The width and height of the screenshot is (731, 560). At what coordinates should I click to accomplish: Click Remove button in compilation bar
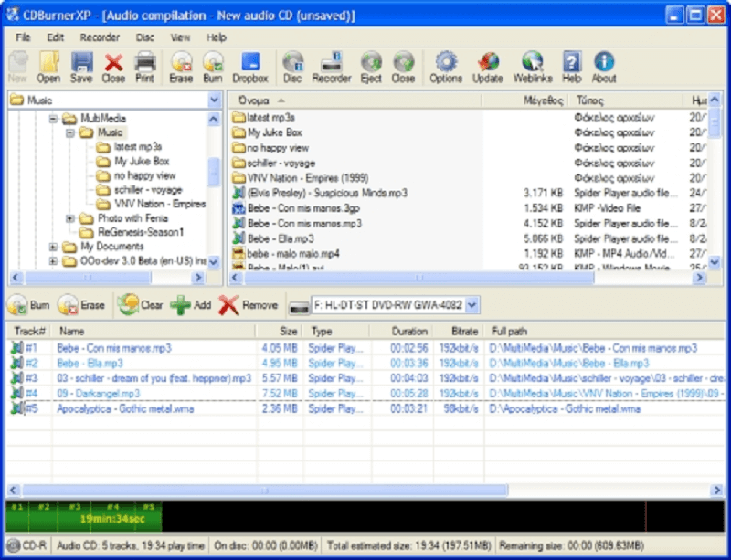point(249,305)
